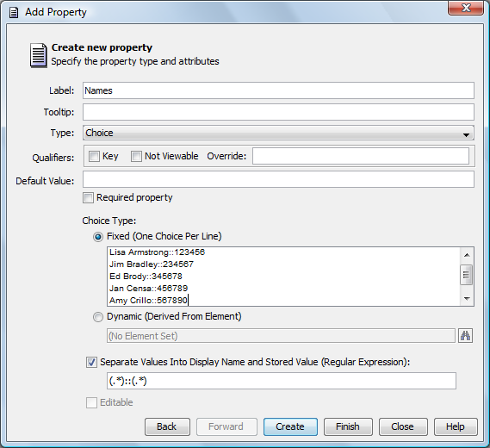Viewport: 490px width, 448px height.
Task: Click the choices list scrollbar thumb
Action: (466, 275)
